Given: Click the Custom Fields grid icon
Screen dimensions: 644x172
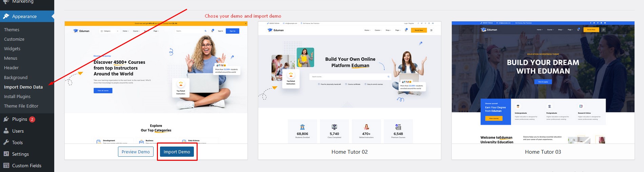Looking at the screenshot, I should tap(6, 166).
